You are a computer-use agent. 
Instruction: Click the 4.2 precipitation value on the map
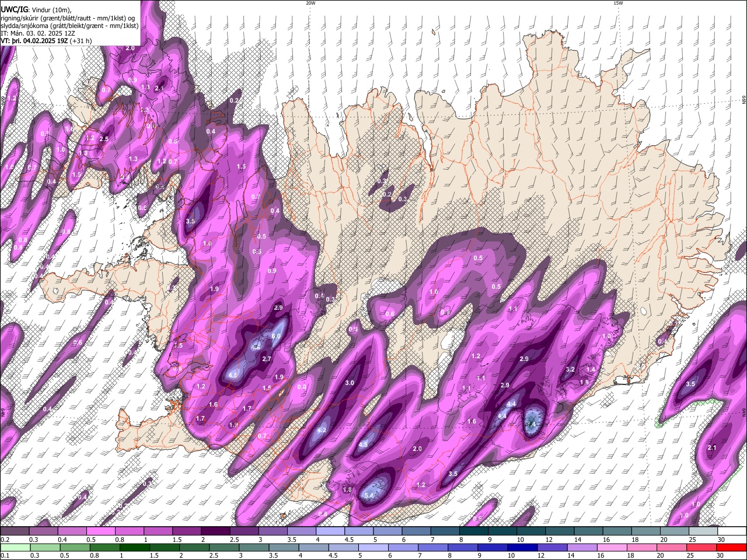point(322,430)
